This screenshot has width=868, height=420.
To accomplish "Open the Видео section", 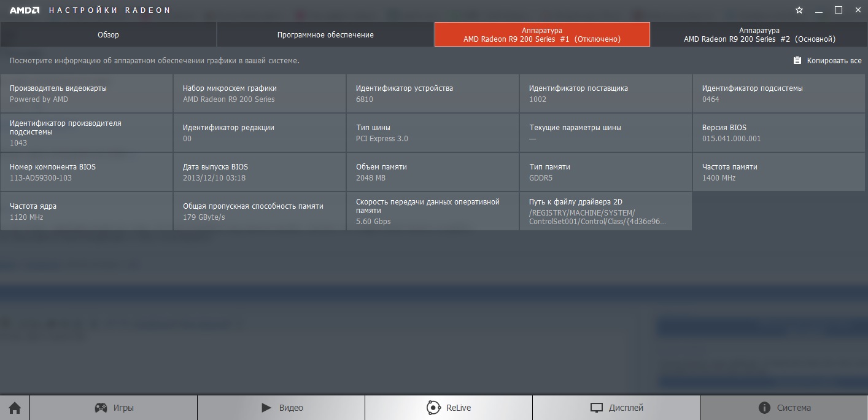I will pyautogui.click(x=281, y=408).
